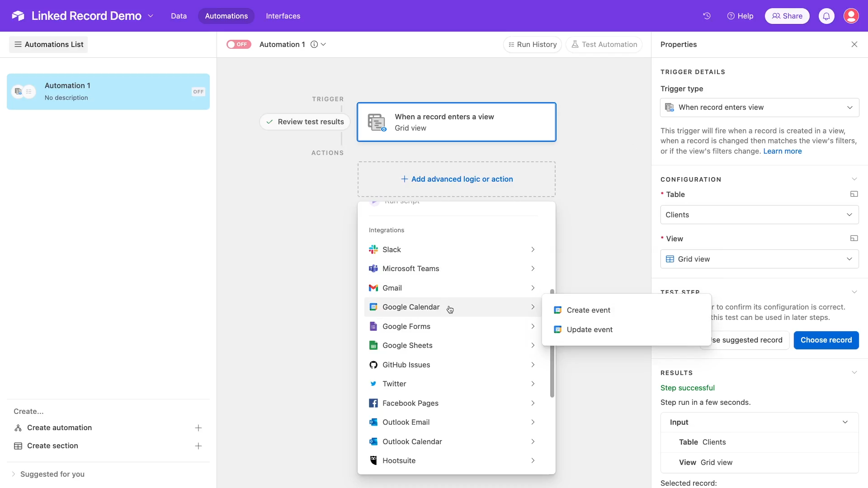Click the Facebook Pages icon
The width and height of the screenshot is (868, 488).
373,403
